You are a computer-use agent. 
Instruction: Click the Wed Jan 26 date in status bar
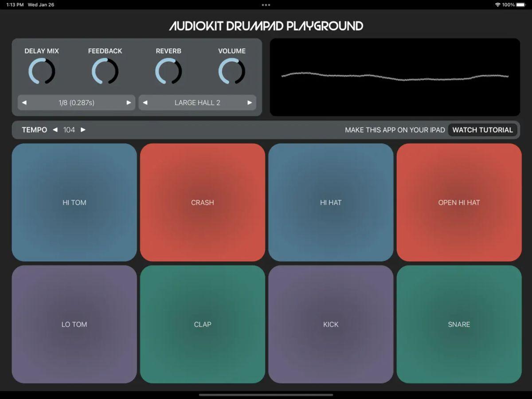point(41,5)
